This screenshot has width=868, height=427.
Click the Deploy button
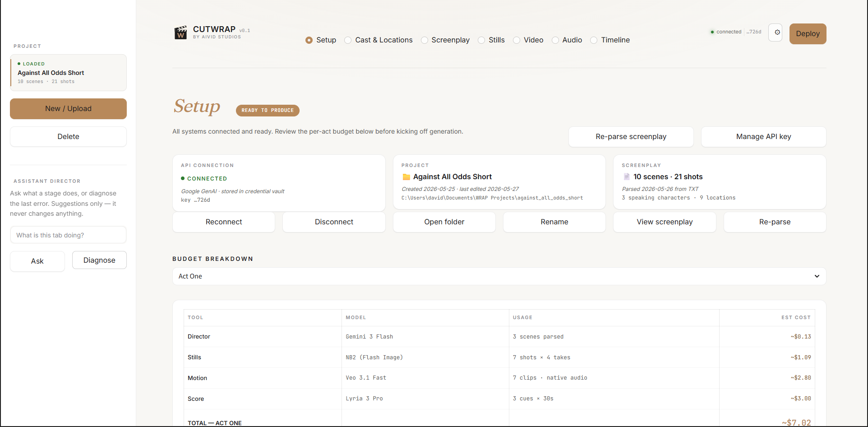click(808, 34)
